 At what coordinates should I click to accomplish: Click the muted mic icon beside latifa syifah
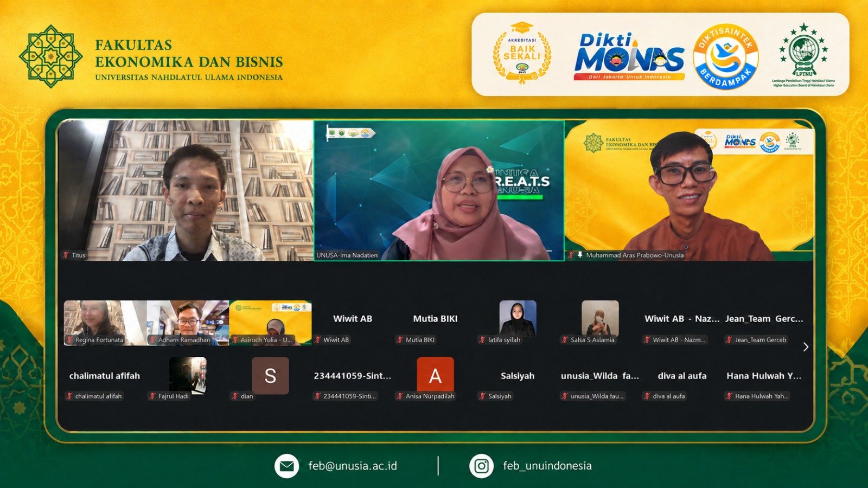pyautogui.click(x=482, y=340)
